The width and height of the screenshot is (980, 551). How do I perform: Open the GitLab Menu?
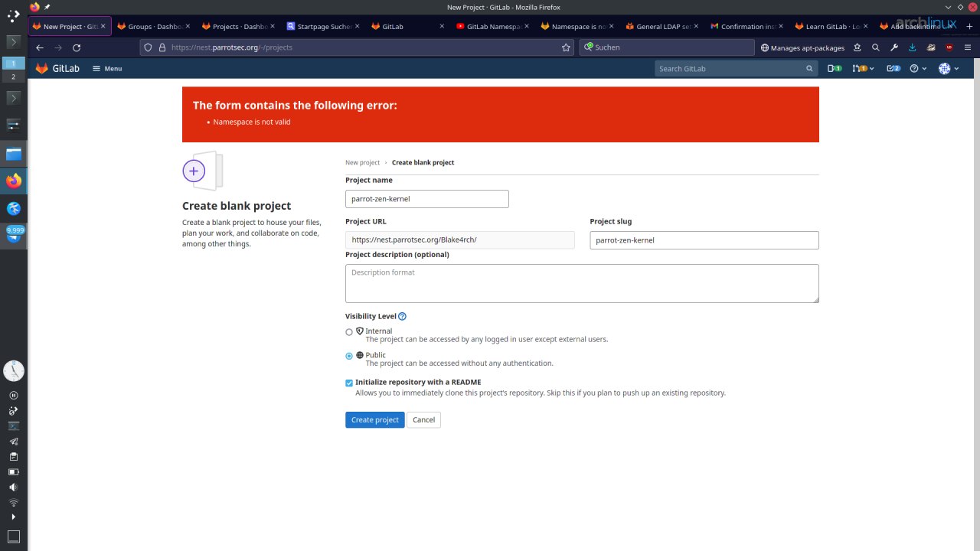[x=107, y=69]
